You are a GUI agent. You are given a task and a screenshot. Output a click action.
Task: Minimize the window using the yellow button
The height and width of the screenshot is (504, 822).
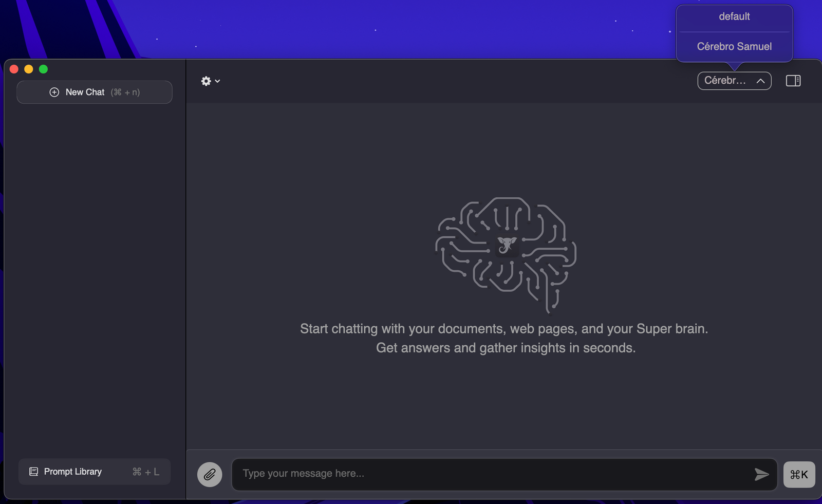[x=29, y=69]
